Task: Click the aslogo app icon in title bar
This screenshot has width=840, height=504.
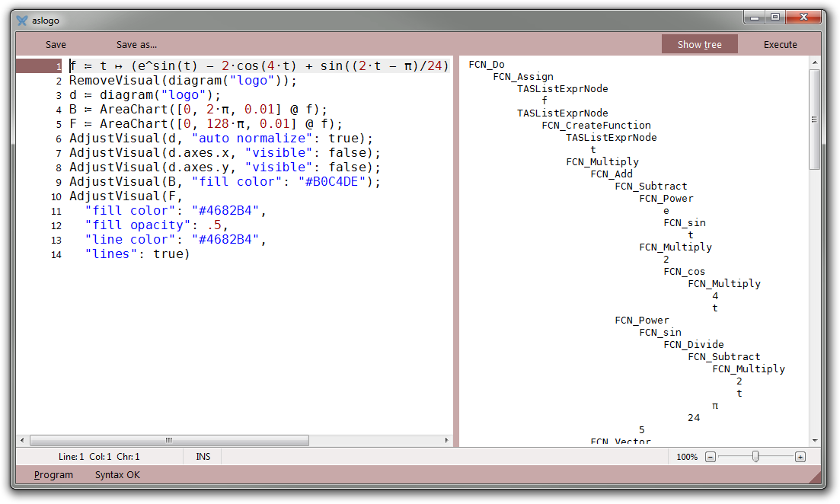Action: pos(22,21)
